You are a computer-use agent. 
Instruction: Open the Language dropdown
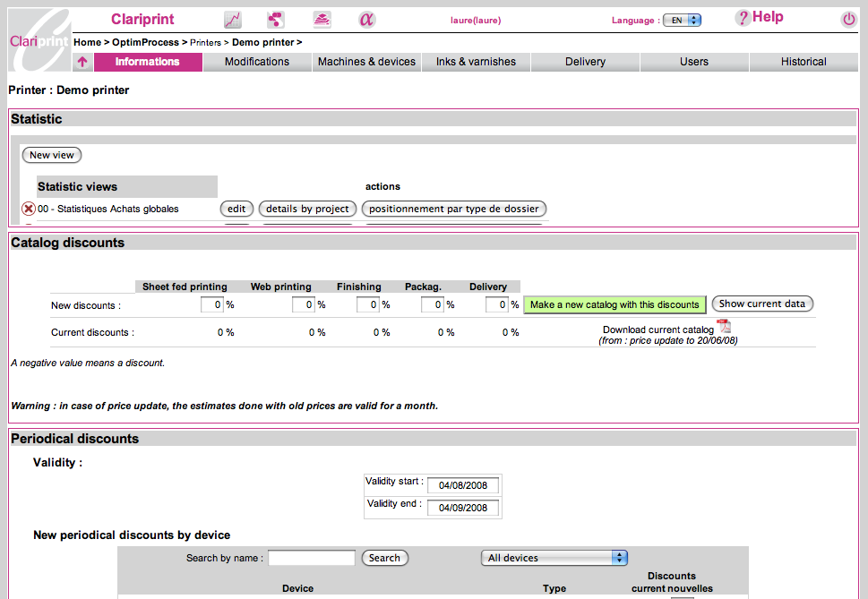(682, 20)
